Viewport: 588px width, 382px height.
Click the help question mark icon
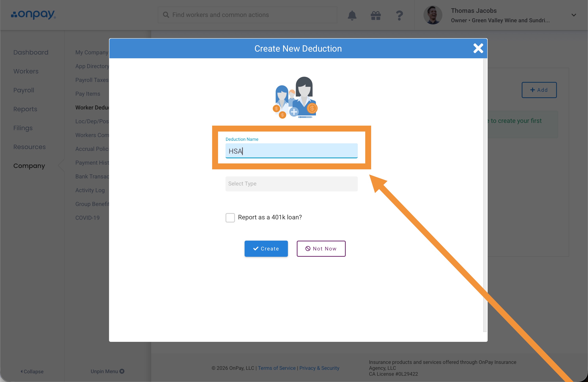pyautogui.click(x=399, y=15)
